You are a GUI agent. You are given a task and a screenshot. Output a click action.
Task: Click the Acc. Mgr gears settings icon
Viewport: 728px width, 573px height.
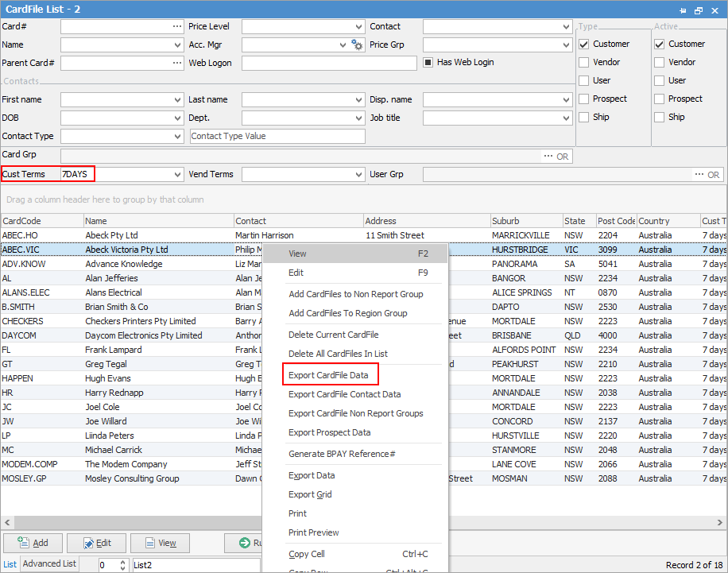pos(358,45)
